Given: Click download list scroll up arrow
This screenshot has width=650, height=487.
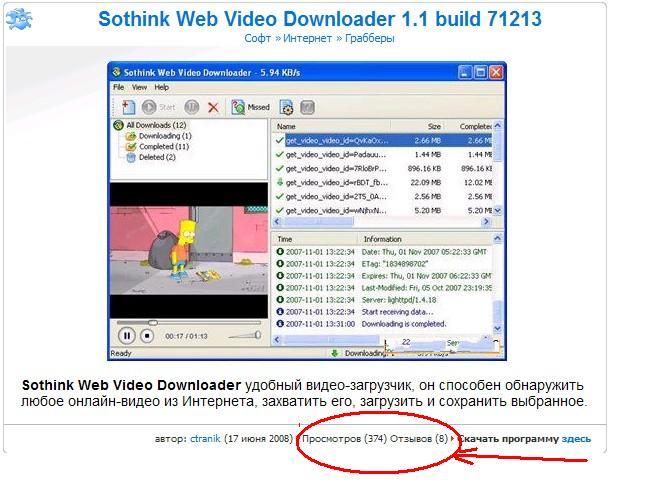Looking at the screenshot, I should 498,126.
